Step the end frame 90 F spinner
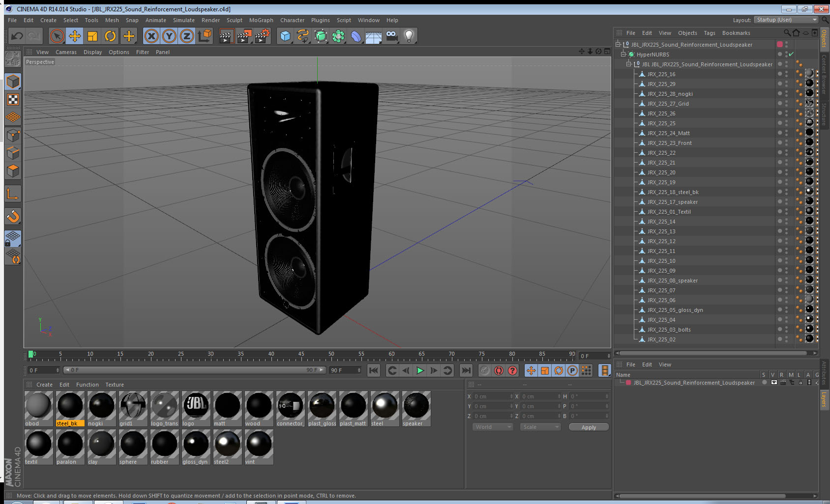 click(359, 370)
